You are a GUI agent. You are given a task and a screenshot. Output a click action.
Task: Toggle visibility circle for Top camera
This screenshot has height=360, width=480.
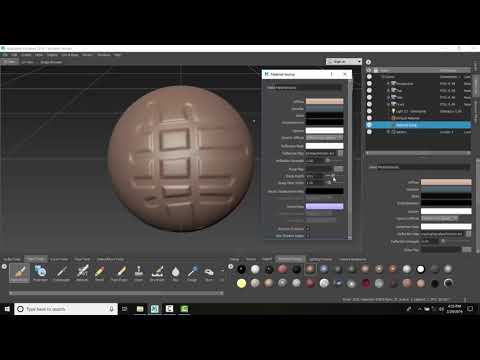[369, 90]
